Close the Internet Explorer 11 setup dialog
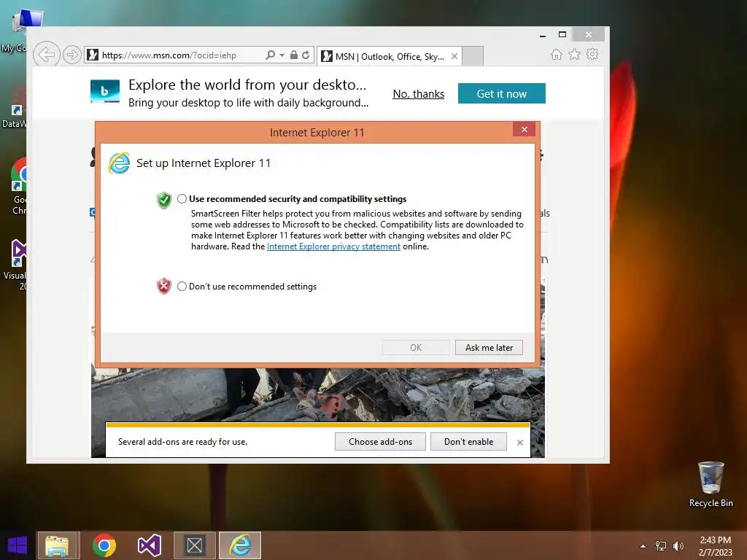747x560 pixels. (x=524, y=130)
